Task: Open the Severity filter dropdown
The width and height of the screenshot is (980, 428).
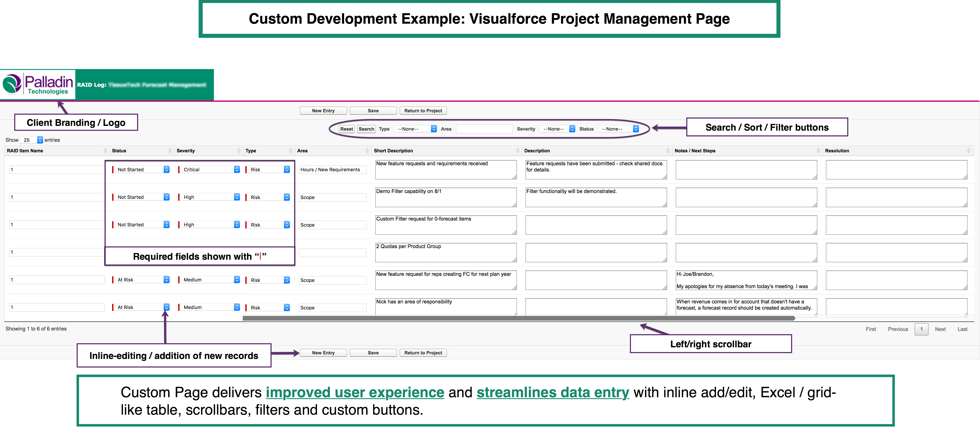Action: tap(557, 129)
